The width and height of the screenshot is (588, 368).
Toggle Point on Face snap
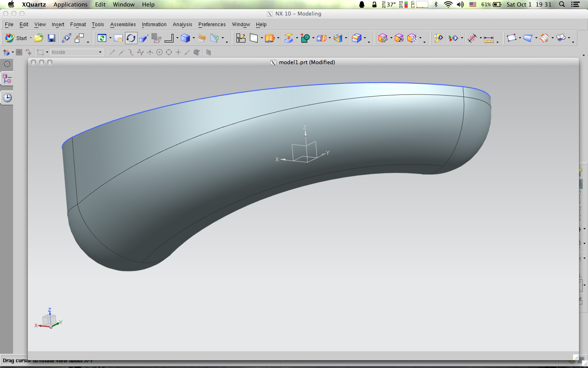coord(197,52)
